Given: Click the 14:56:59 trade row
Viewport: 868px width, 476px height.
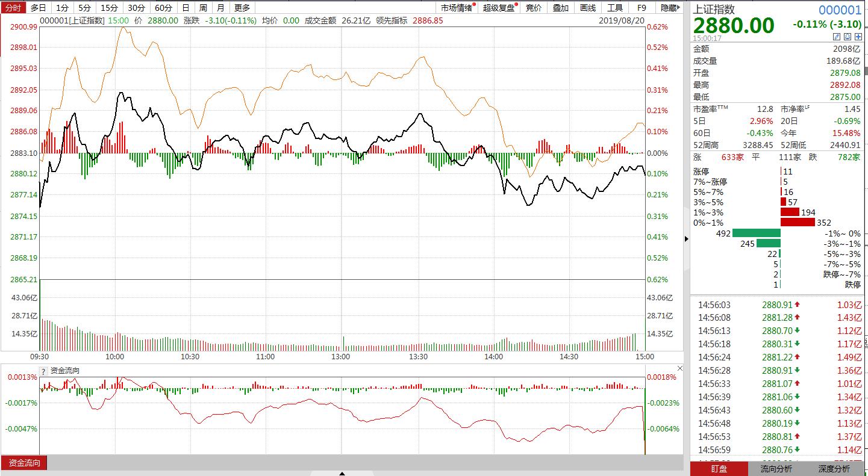Looking at the screenshot, I should coord(777,450).
